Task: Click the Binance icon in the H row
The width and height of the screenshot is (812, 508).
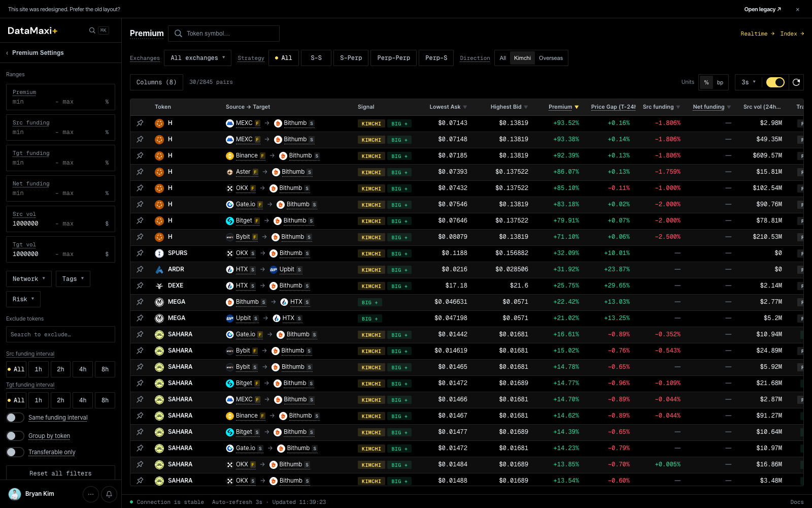Action: [230, 155]
